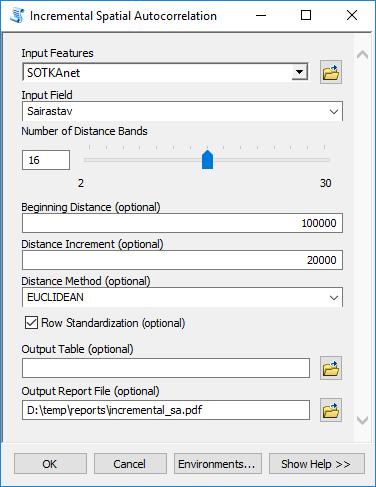Click the Row Standardization (optional) label
376x487 pixels.
click(x=113, y=323)
